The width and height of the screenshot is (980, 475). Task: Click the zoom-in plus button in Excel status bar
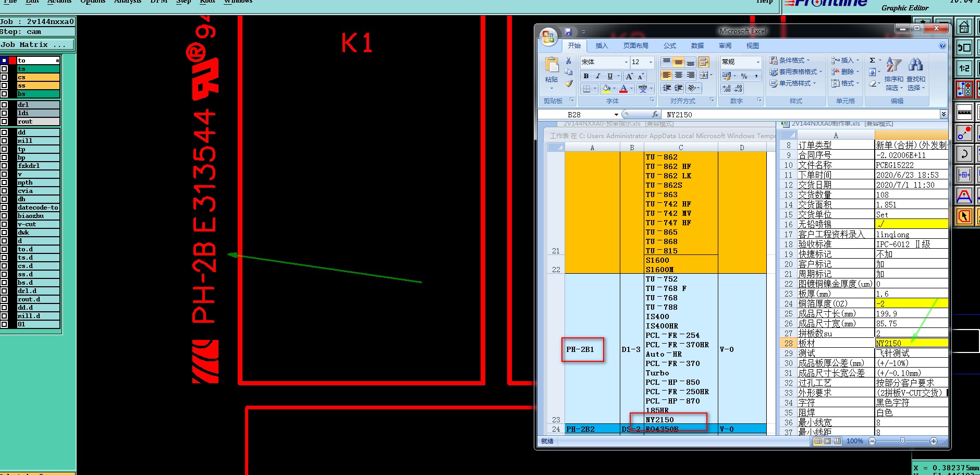point(934,441)
